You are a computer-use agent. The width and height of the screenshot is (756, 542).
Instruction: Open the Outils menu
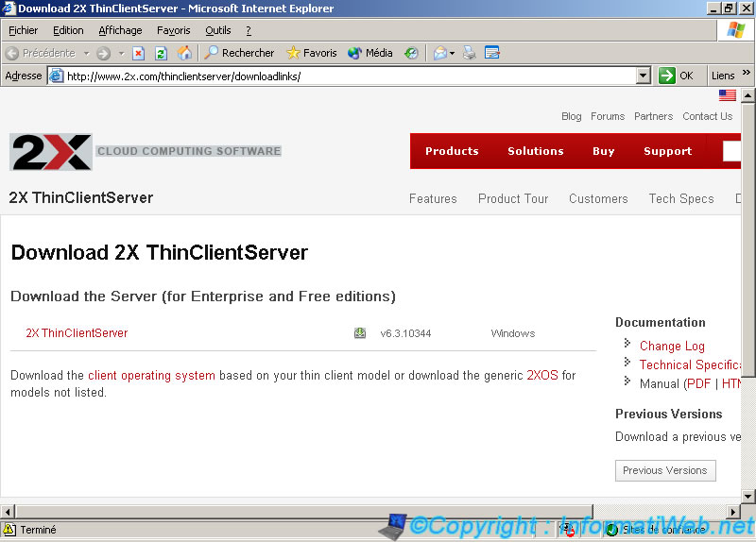click(x=218, y=31)
